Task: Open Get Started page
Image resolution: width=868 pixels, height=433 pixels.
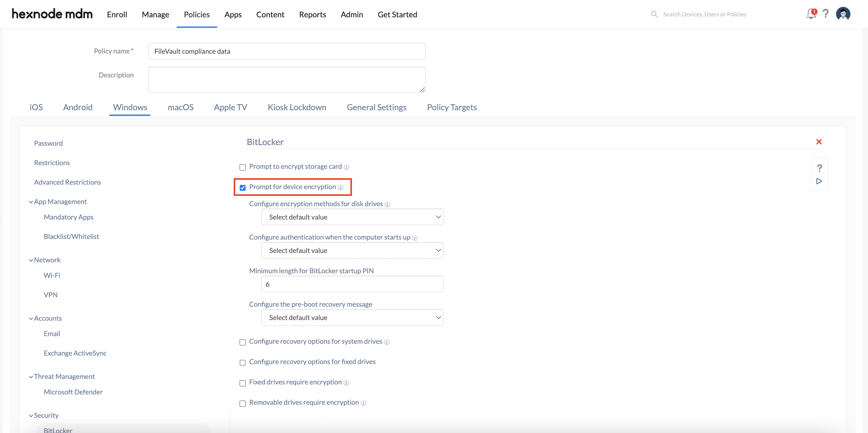Action: 397,14
